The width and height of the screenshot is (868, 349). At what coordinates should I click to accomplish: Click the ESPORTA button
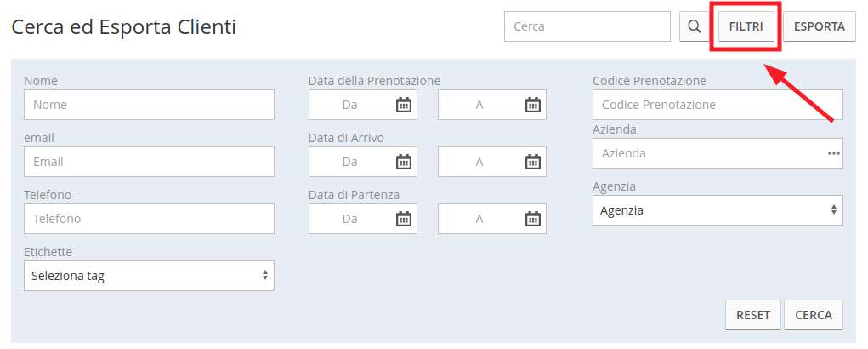click(x=820, y=26)
